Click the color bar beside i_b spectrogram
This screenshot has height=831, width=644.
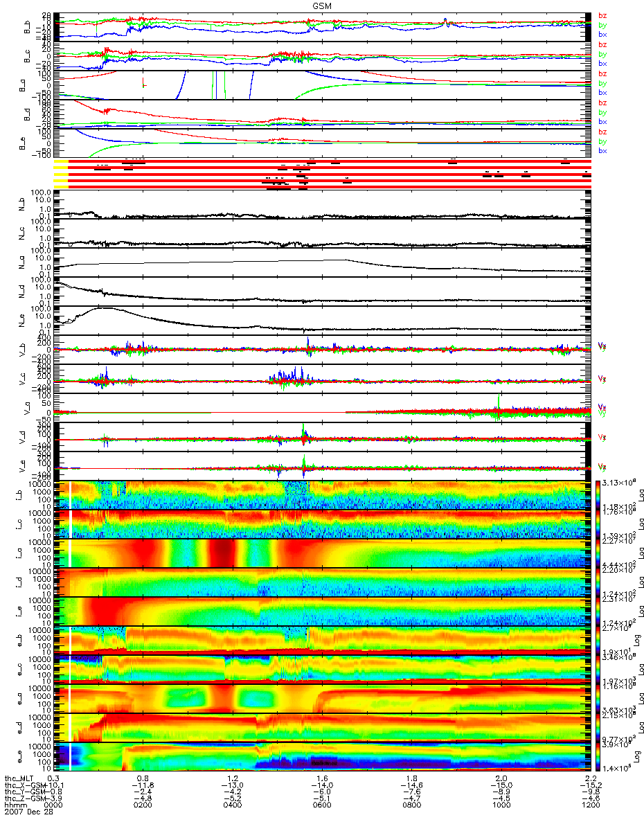(599, 495)
